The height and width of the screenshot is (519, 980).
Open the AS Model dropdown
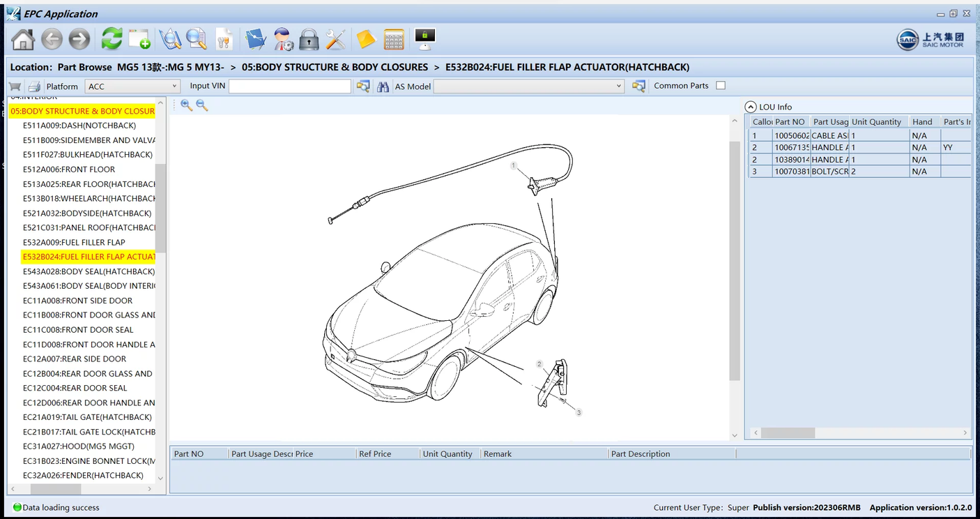(618, 86)
